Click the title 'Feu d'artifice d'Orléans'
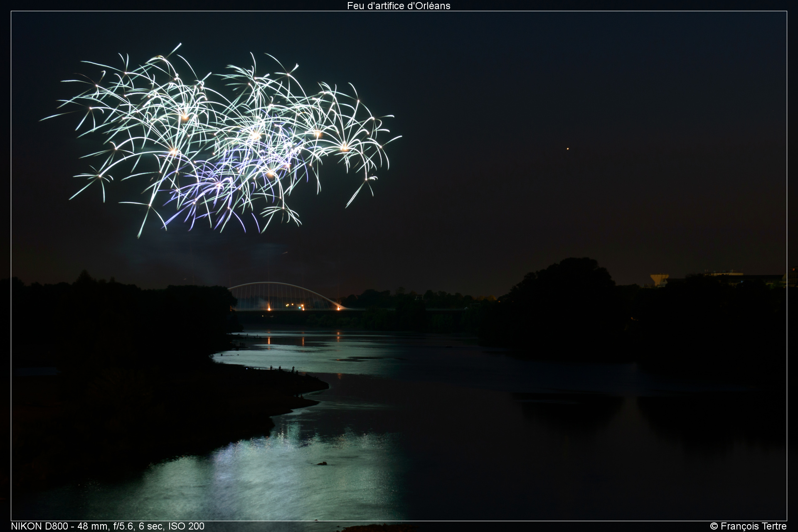 [x=399, y=6]
